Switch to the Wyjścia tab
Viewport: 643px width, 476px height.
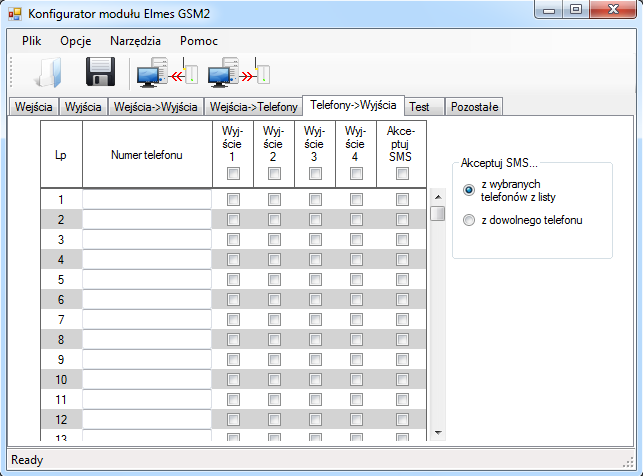[83, 107]
